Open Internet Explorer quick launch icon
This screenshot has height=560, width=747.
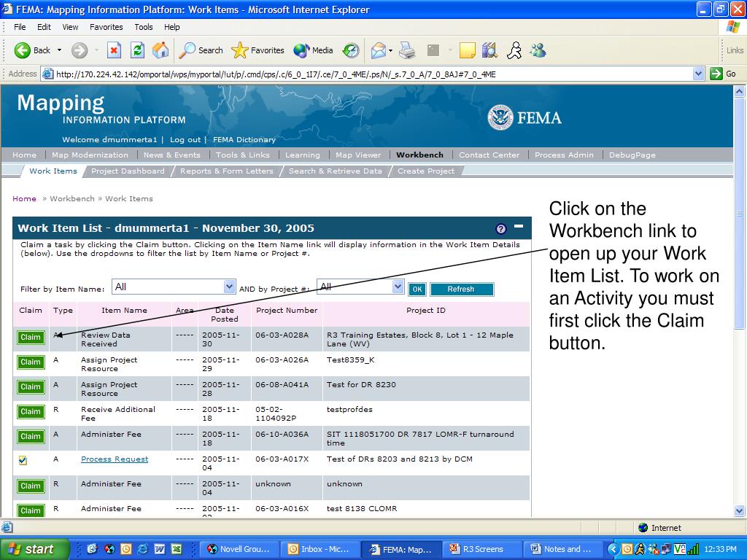142,549
